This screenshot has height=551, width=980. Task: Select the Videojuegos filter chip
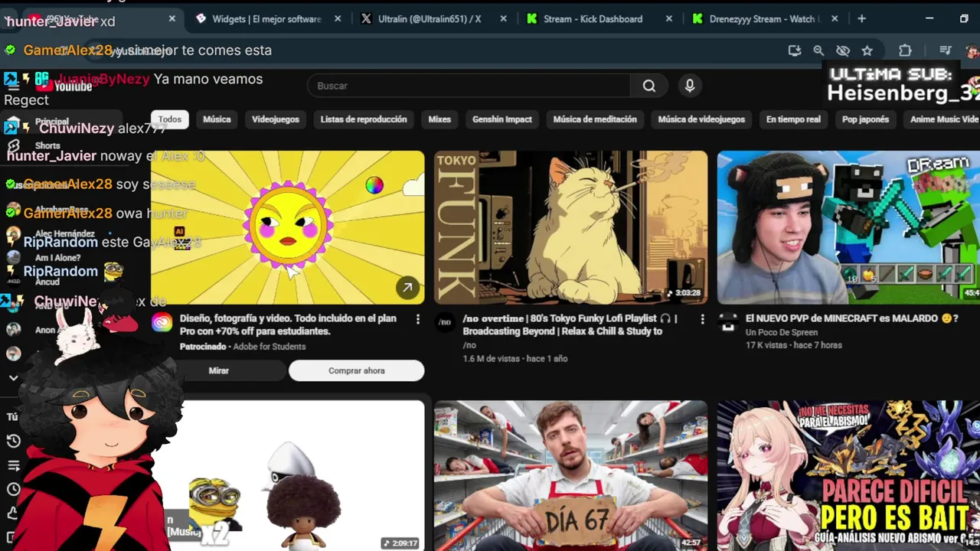point(276,119)
